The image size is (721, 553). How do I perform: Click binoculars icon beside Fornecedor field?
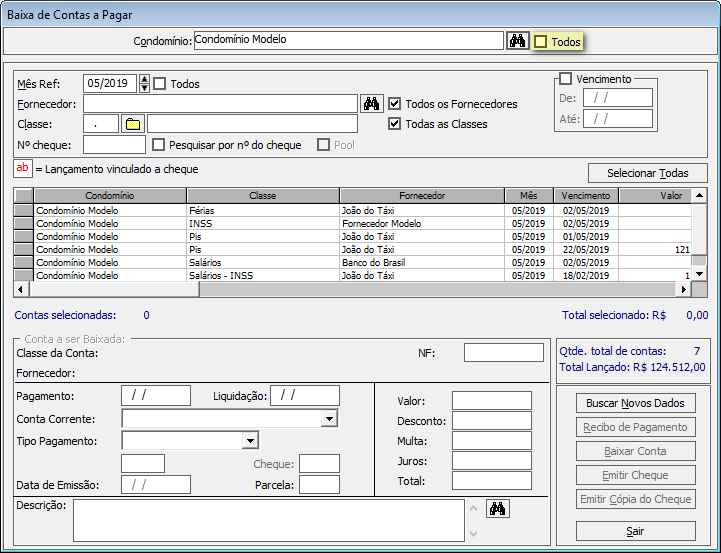point(371,103)
